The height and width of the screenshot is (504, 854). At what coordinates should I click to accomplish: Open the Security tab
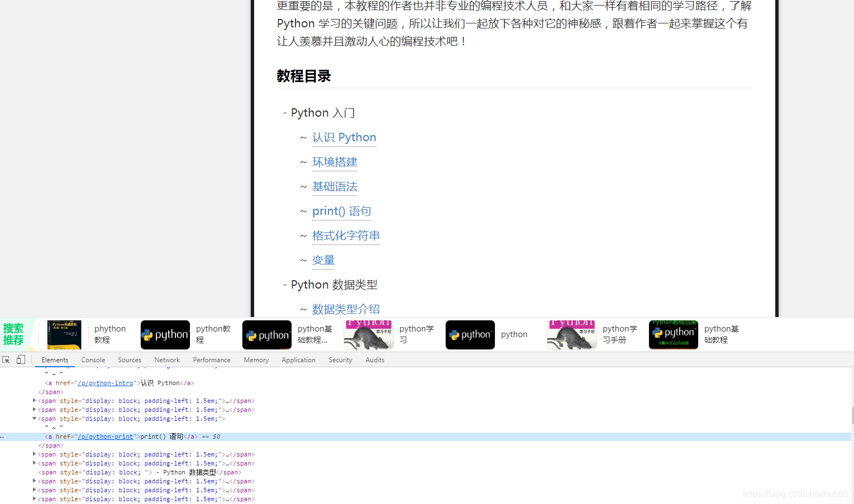340,360
